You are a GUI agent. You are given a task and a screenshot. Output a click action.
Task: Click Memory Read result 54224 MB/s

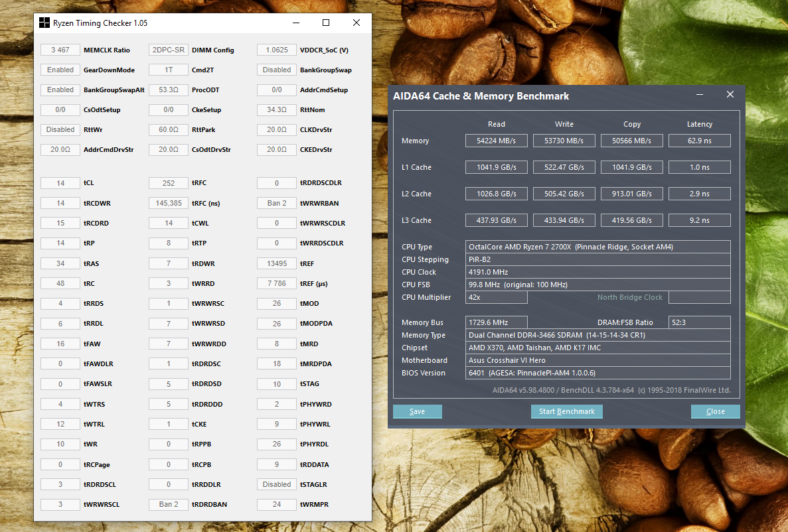[496, 141]
